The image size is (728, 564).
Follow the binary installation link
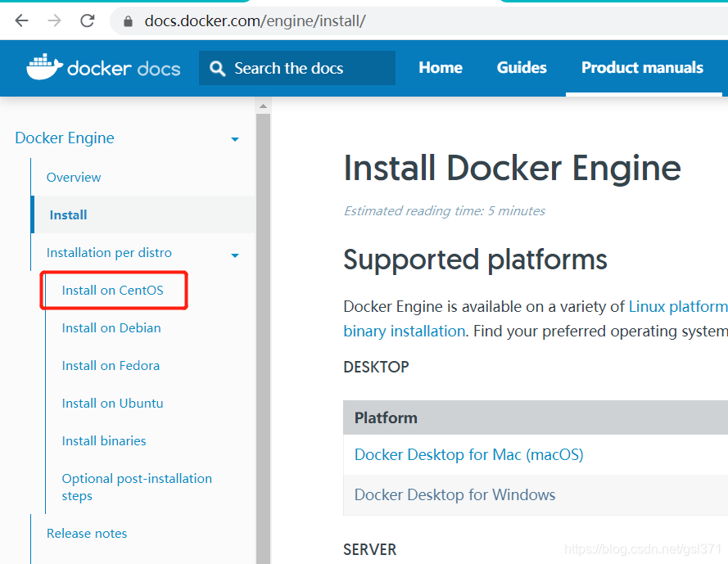[405, 331]
